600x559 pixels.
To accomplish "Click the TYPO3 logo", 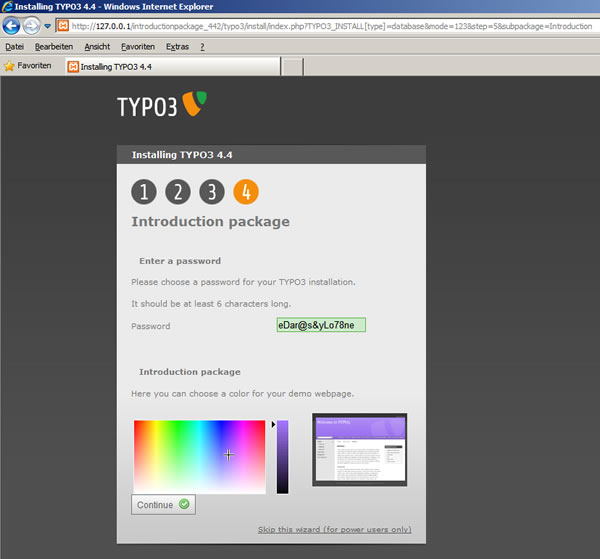I will 162,104.
